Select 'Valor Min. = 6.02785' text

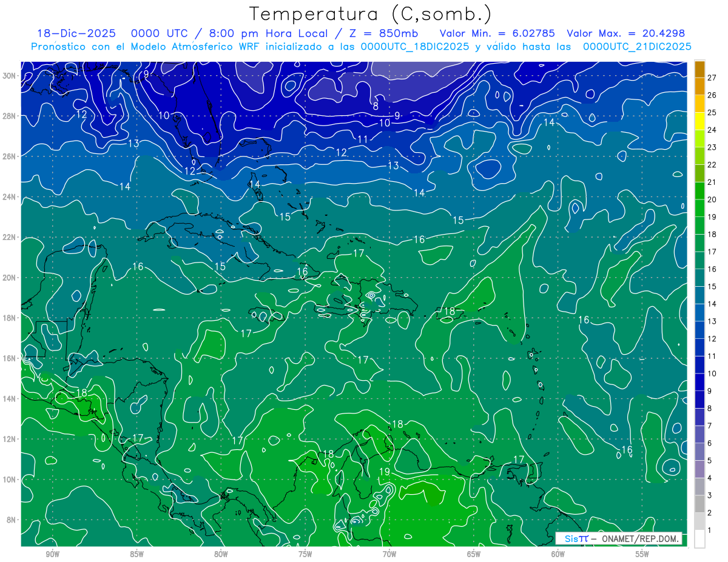498,33
